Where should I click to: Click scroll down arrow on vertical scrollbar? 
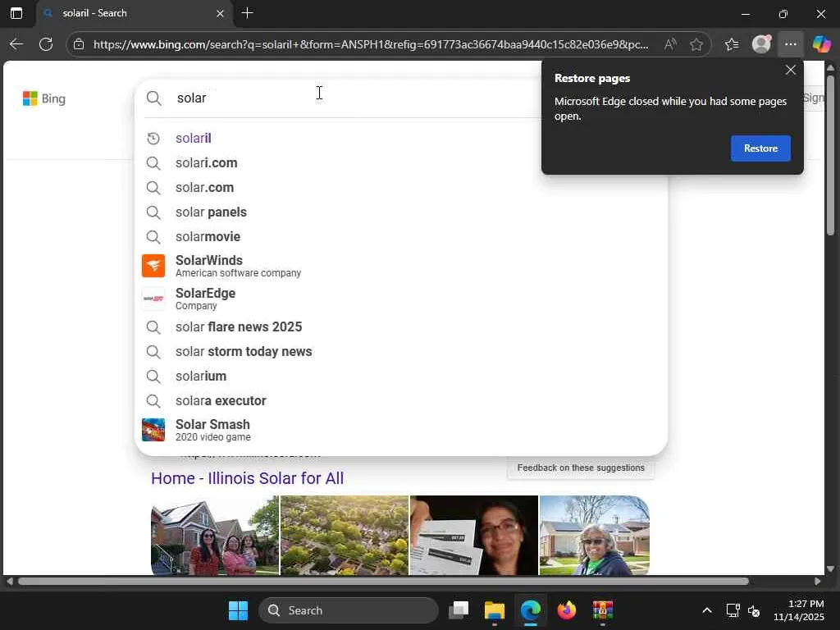[x=830, y=569]
